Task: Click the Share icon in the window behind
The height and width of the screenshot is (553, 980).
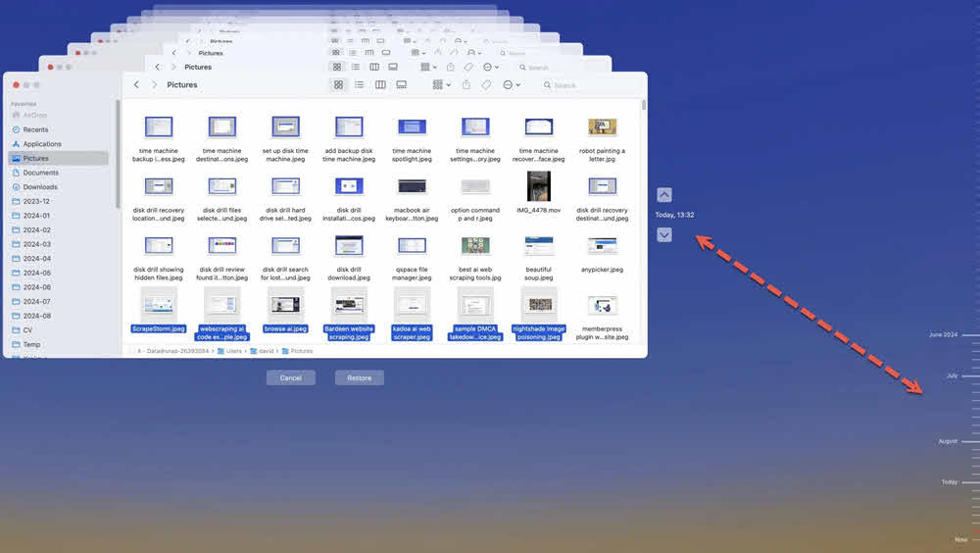Action: pos(451,67)
